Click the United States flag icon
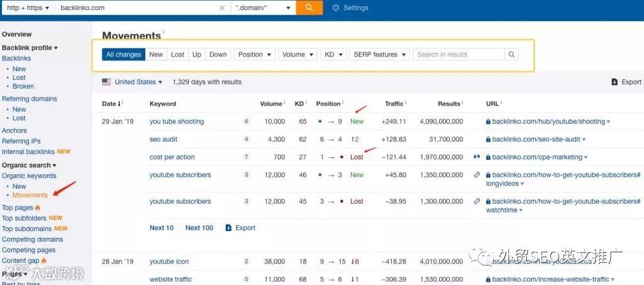This screenshot has height=285, width=644. (x=106, y=82)
